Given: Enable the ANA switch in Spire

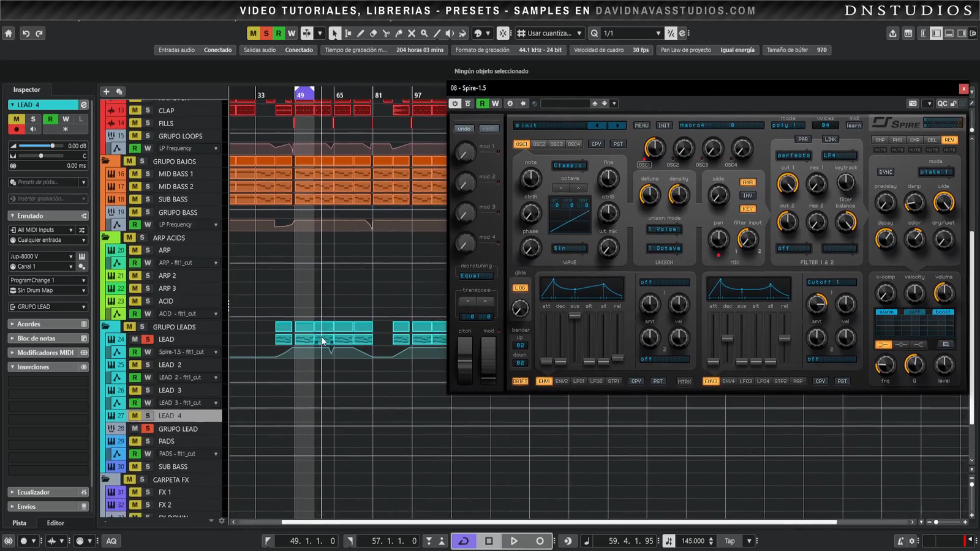Looking at the screenshot, I should [x=747, y=182].
